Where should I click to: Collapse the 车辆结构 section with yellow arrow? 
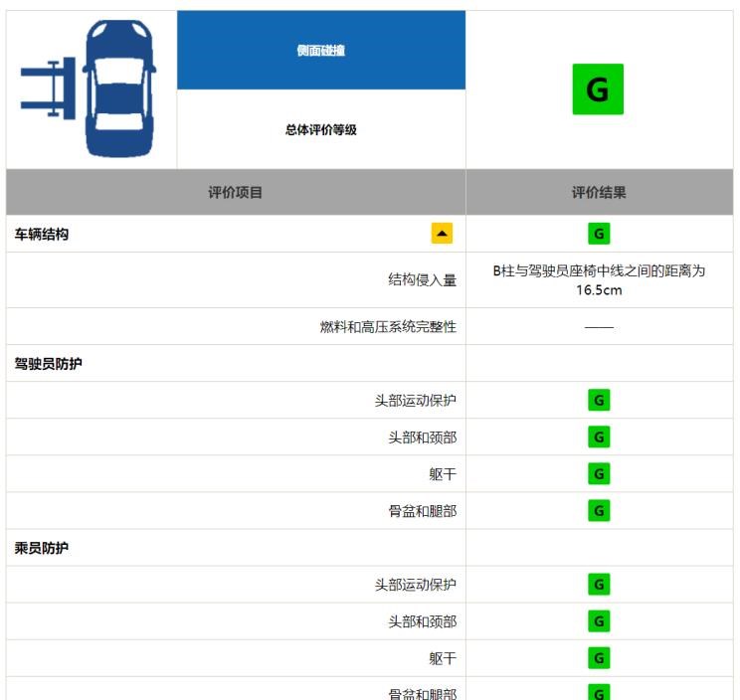tap(442, 234)
